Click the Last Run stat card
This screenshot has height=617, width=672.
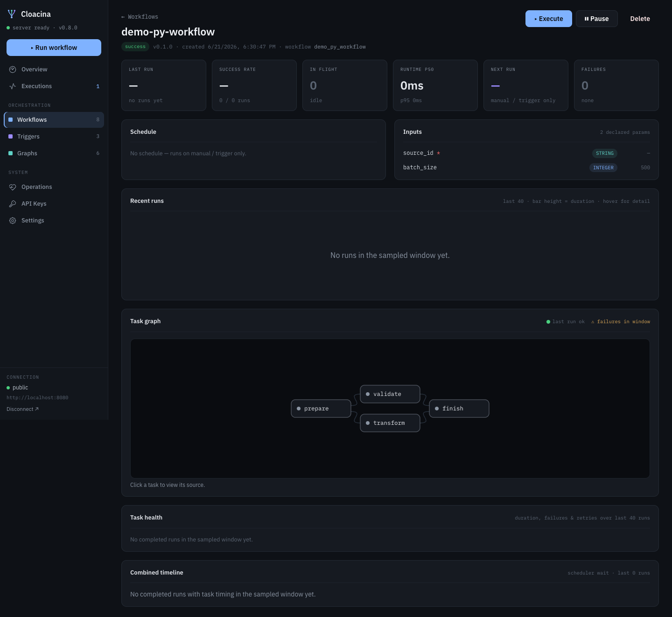(x=164, y=85)
